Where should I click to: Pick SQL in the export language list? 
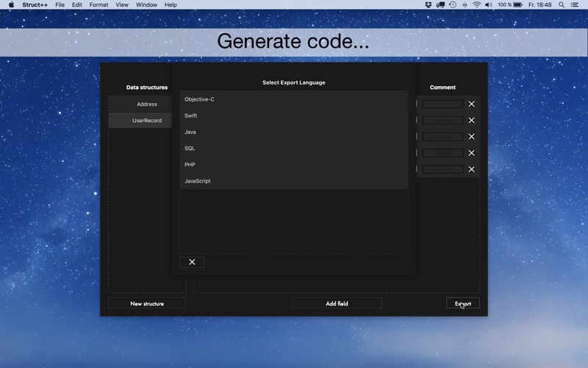coord(293,149)
